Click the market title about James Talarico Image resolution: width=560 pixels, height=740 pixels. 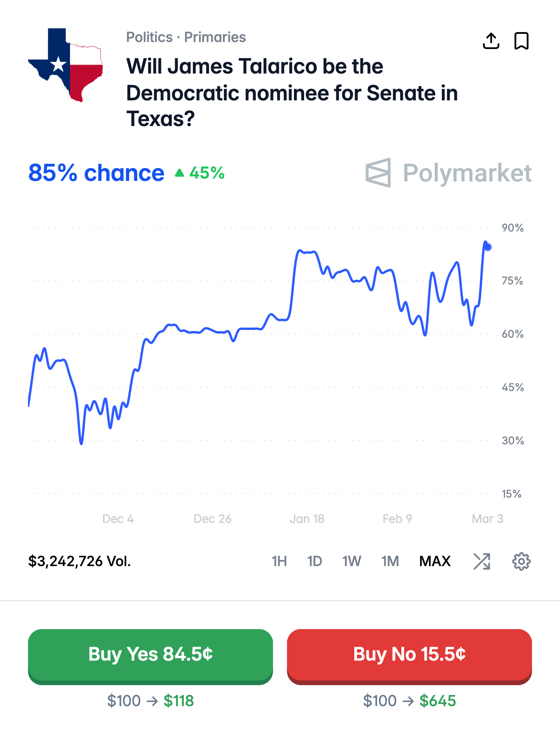[x=292, y=93]
